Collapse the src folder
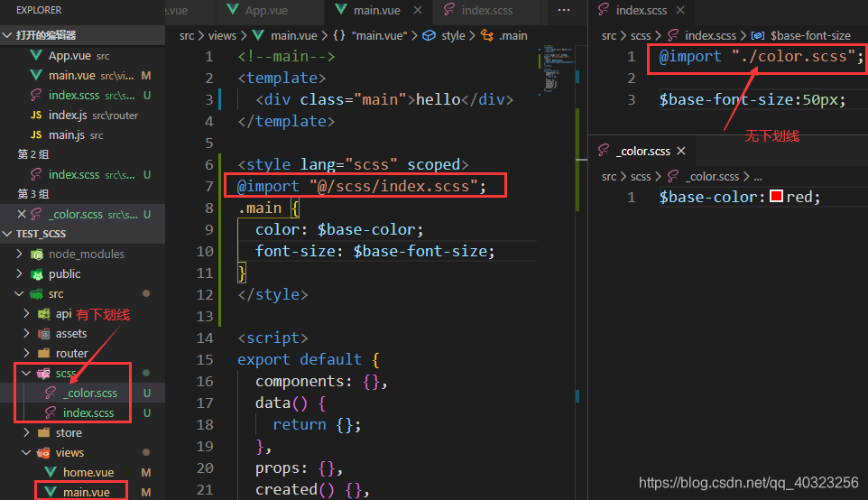Screen dimensions: 868x500 pyautogui.click(x=19, y=293)
